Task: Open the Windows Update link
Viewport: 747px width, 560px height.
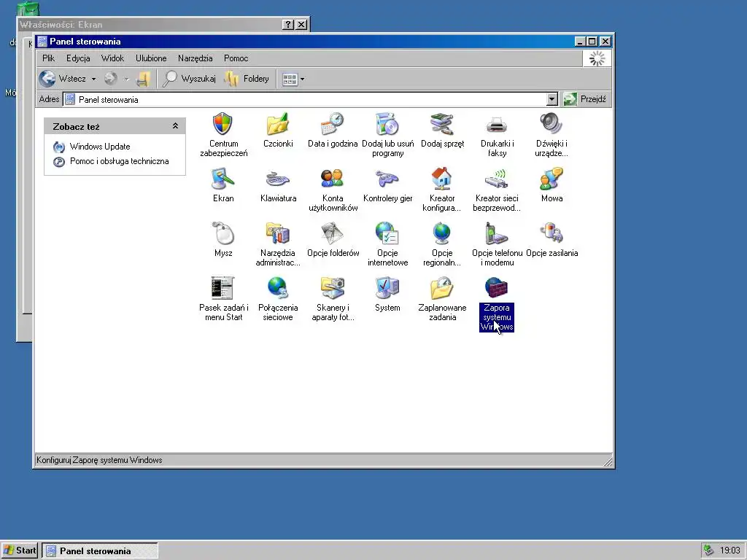Action: (x=99, y=147)
